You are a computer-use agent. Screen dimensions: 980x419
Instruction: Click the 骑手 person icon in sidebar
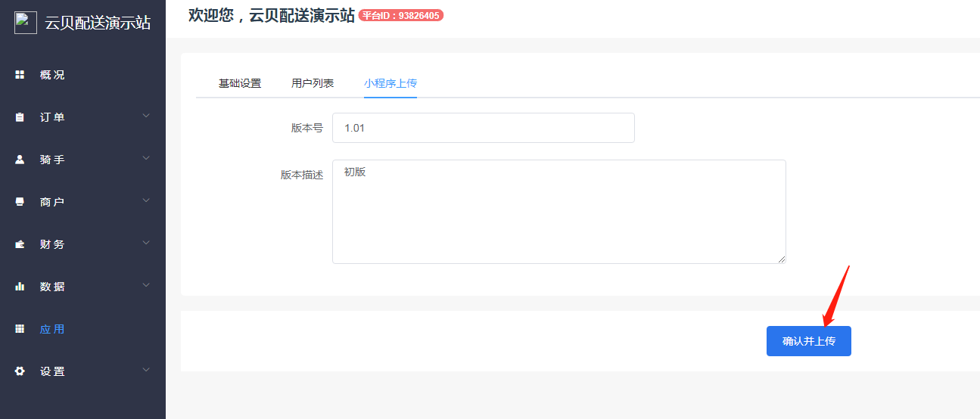(x=20, y=160)
